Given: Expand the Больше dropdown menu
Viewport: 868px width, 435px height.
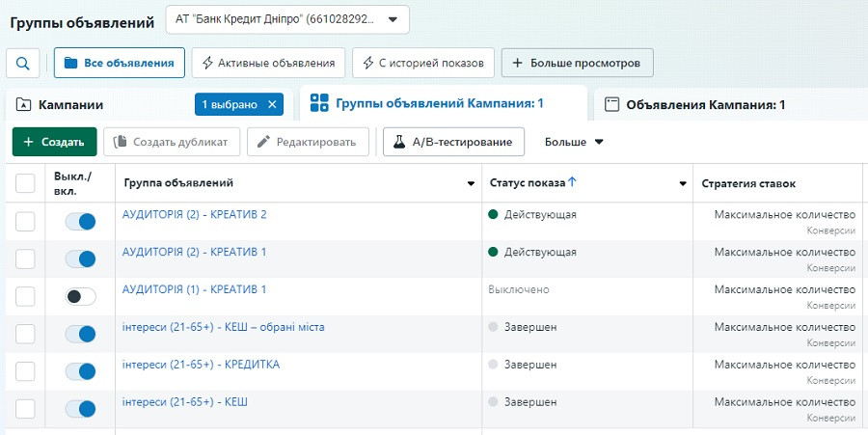Looking at the screenshot, I should pos(574,142).
